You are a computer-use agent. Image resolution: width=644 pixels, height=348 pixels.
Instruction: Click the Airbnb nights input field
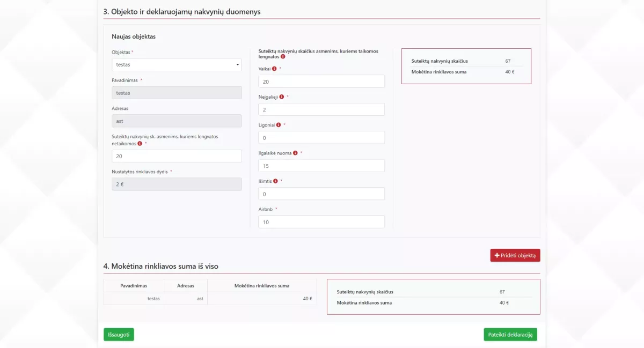click(321, 222)
